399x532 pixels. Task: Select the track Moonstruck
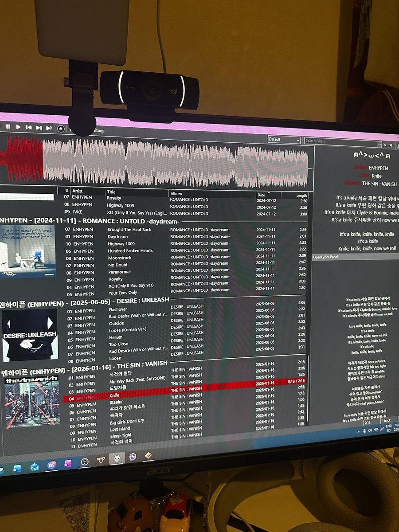click(120, 258)
